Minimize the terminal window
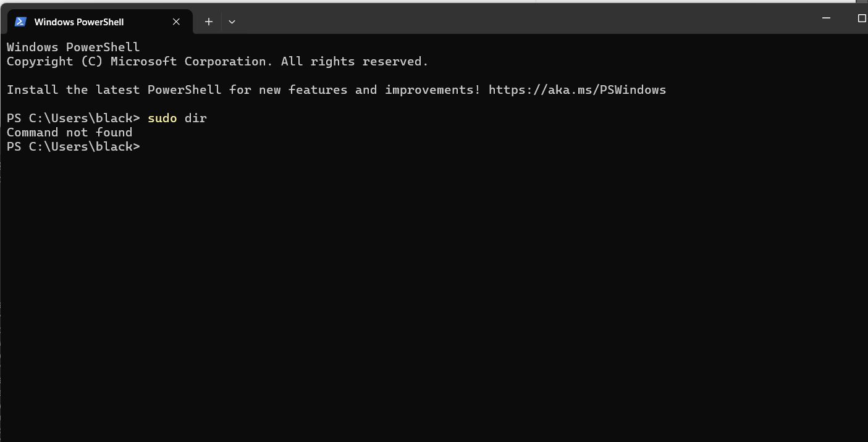The image size is (868, 442). (826, 18)
